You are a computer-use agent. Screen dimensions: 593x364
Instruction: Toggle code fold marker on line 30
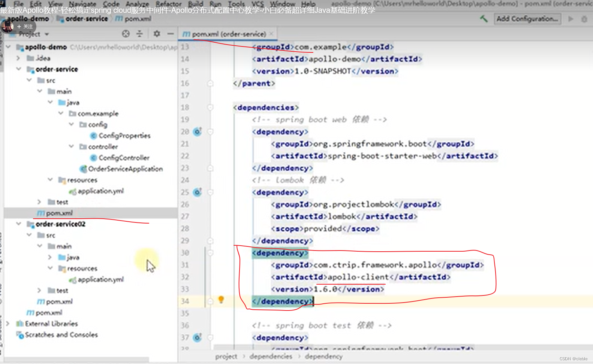click(x=210, y=253)
